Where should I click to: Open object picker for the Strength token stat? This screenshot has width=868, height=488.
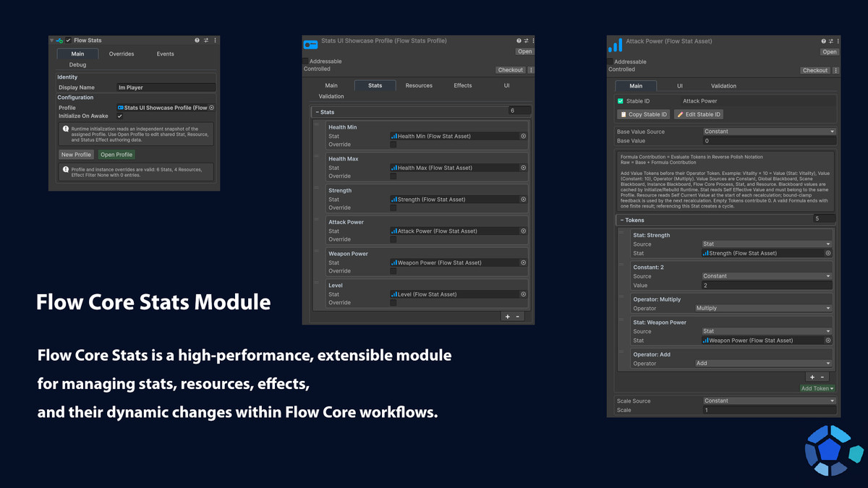828,253
